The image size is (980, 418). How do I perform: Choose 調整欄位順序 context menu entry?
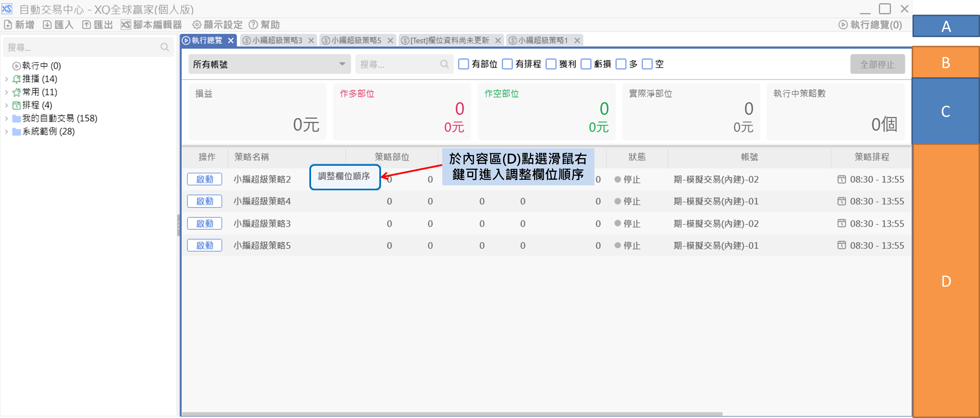coord(344,177)
